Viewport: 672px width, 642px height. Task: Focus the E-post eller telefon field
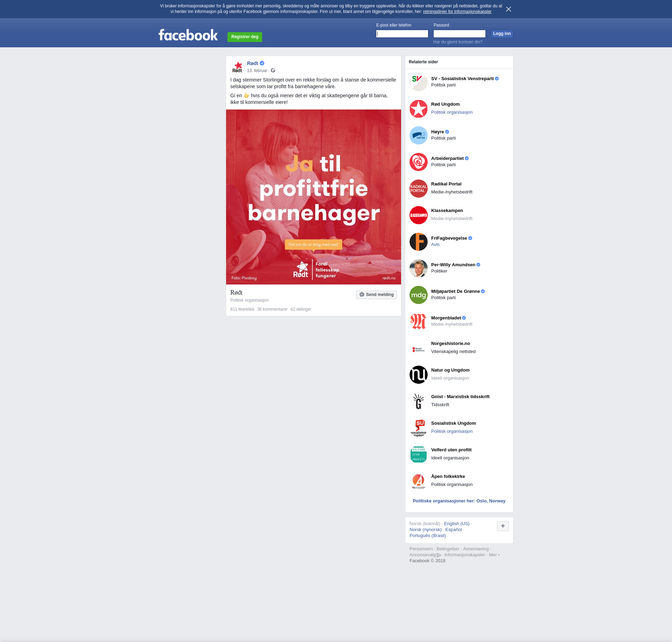point(402,34)
